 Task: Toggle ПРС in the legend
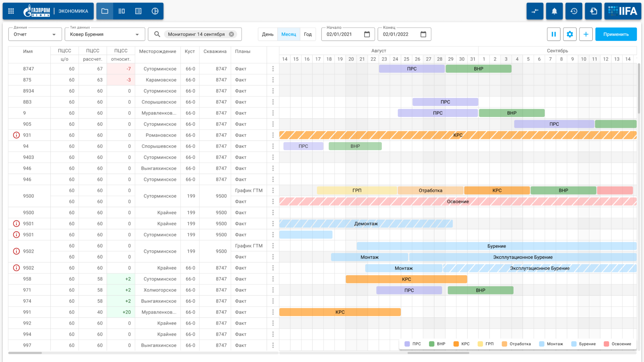[413, 344]
